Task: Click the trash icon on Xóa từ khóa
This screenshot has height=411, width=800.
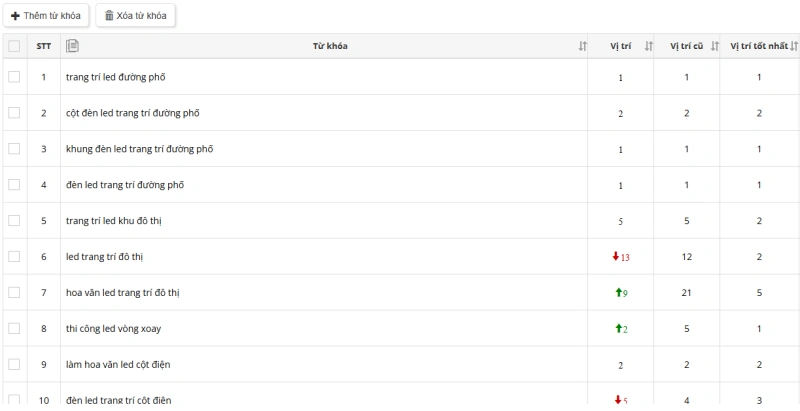Action: click(x=110, y=16)
